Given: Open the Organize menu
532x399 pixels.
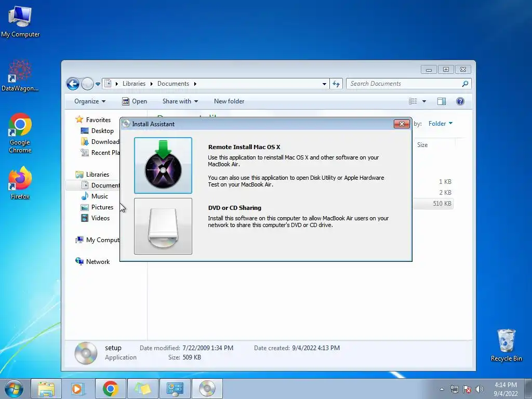Looking at the screenshot, I should coord(90,101).
